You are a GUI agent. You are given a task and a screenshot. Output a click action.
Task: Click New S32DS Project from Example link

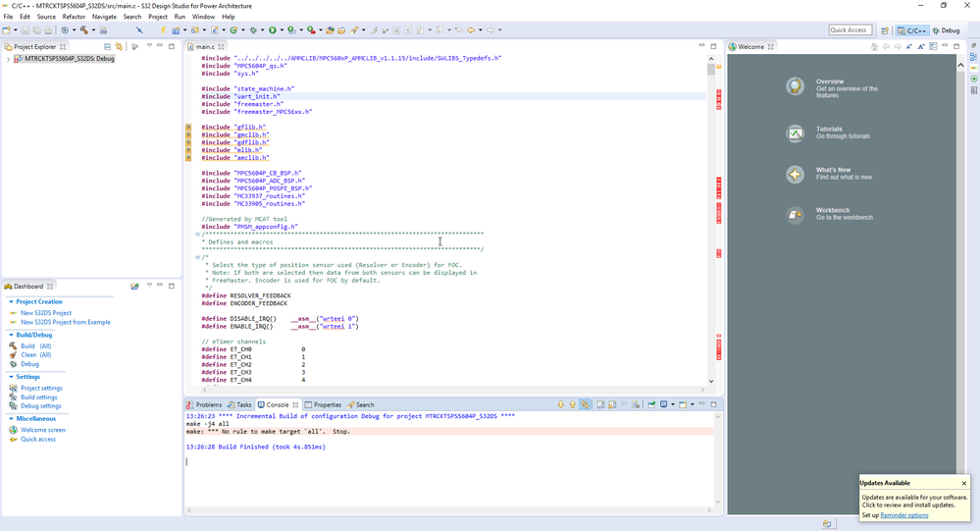65,322
